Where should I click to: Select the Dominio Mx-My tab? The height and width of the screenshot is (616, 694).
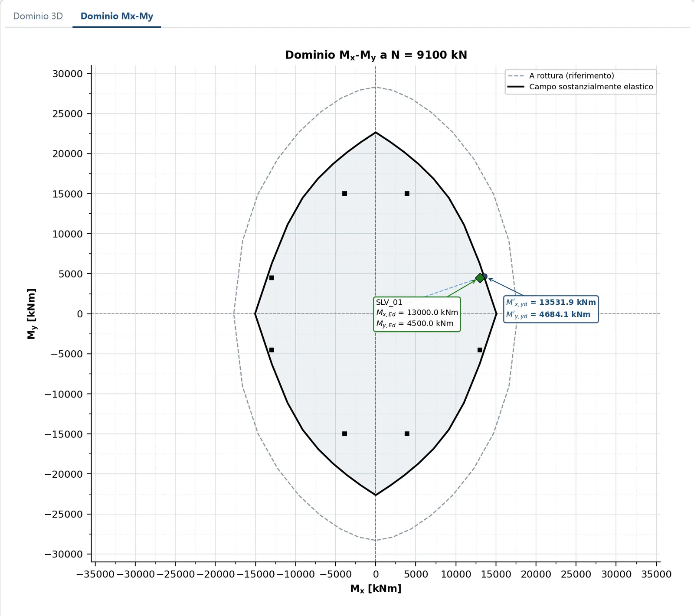pos(117,16)
